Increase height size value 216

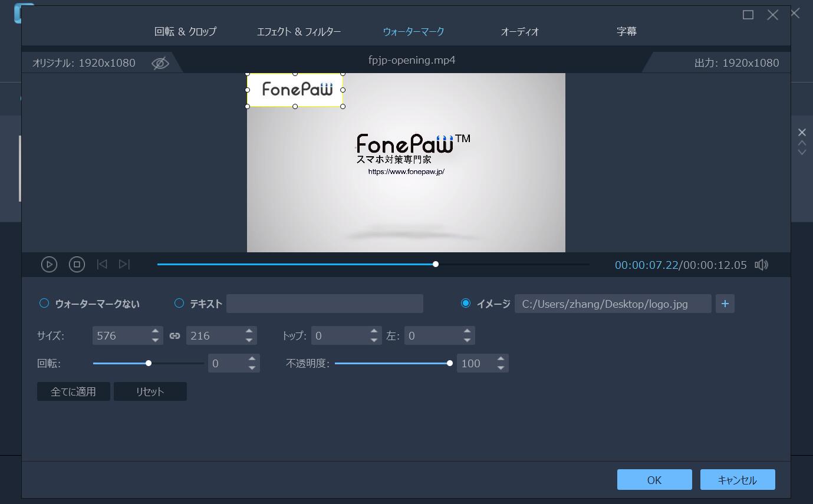249,331
